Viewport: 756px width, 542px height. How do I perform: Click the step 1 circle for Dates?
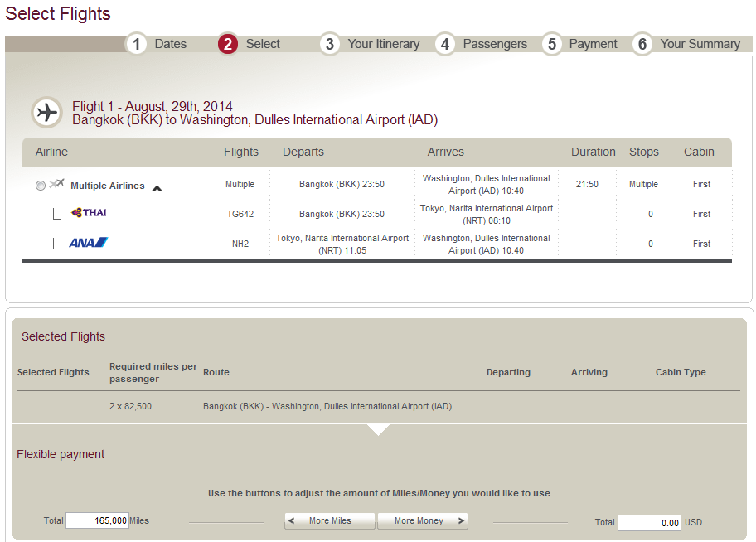point(137,44)
